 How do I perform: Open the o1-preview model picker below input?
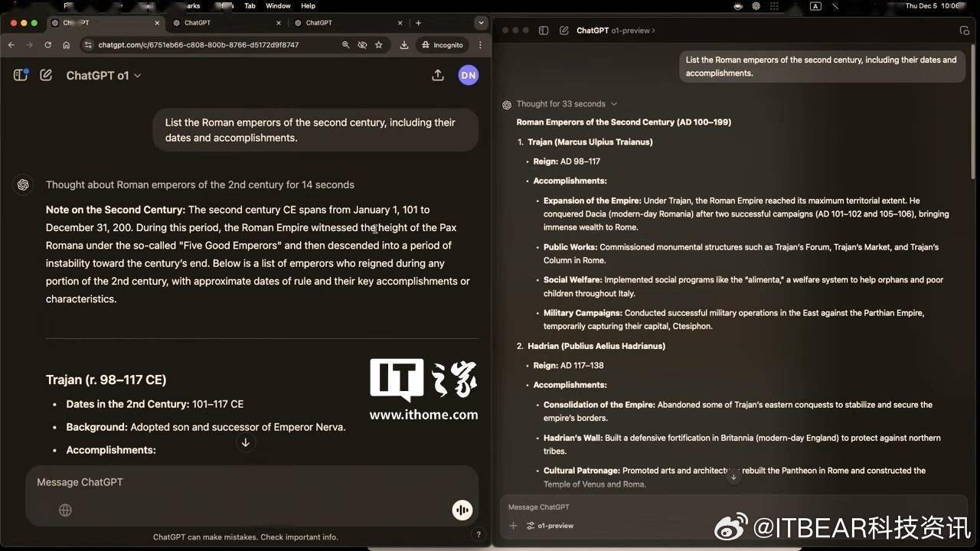(550, 526)
